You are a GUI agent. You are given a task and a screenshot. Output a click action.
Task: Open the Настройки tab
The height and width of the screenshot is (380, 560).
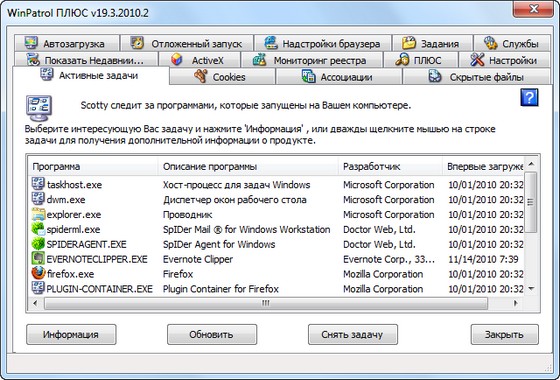click(x=504, y=60)
